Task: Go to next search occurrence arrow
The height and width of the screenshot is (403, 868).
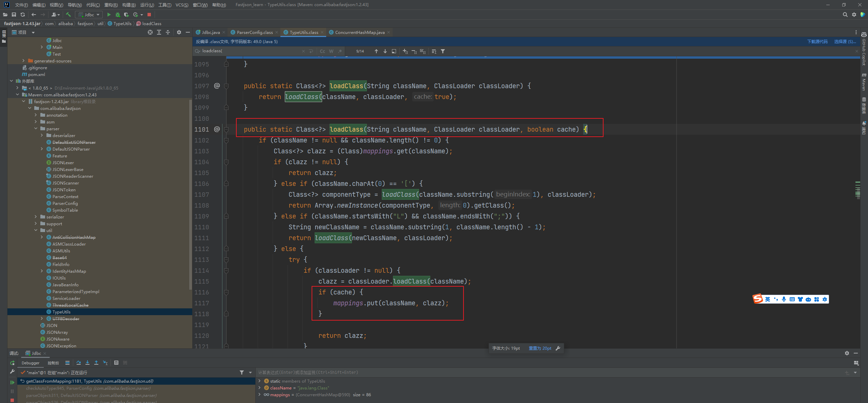Action: (385, 51)
